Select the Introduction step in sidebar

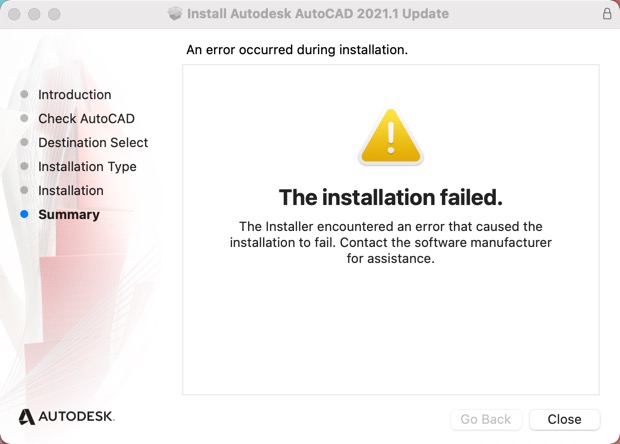pyautogui.click(x=74, y=95)
